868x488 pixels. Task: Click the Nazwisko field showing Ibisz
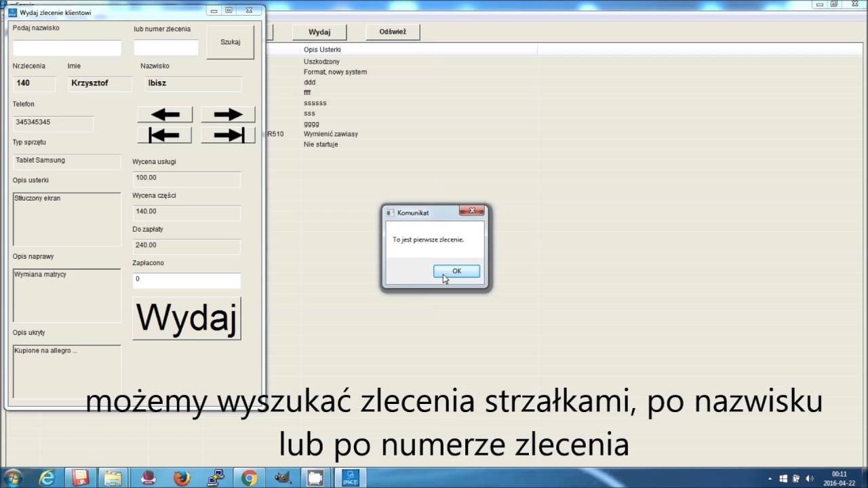(193, 83)
